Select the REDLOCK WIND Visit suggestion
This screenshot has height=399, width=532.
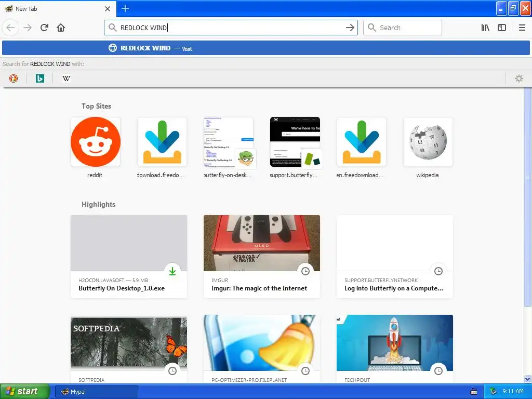click(266, 48)
